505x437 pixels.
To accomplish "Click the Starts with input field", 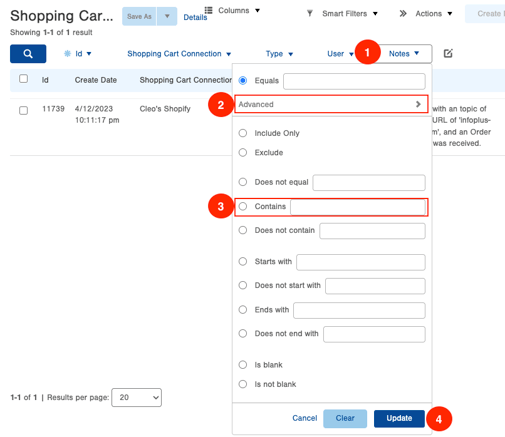I will coord(361,262).
